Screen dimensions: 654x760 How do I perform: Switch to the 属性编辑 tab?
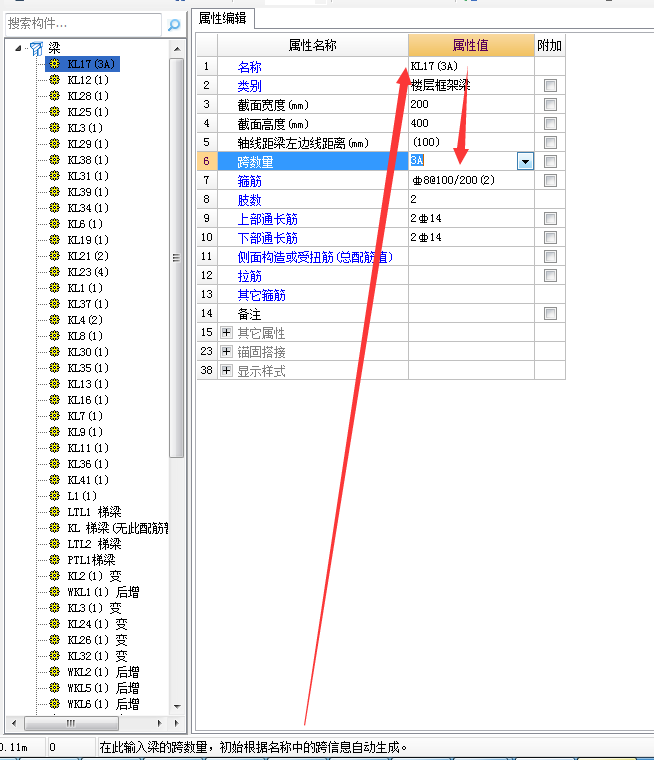click(223, 18)
